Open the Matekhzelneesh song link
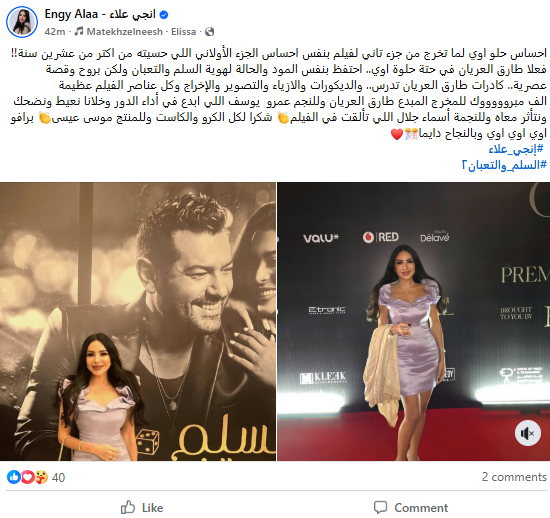The width and height of the screenshot is (550, 518). point(125,32)
